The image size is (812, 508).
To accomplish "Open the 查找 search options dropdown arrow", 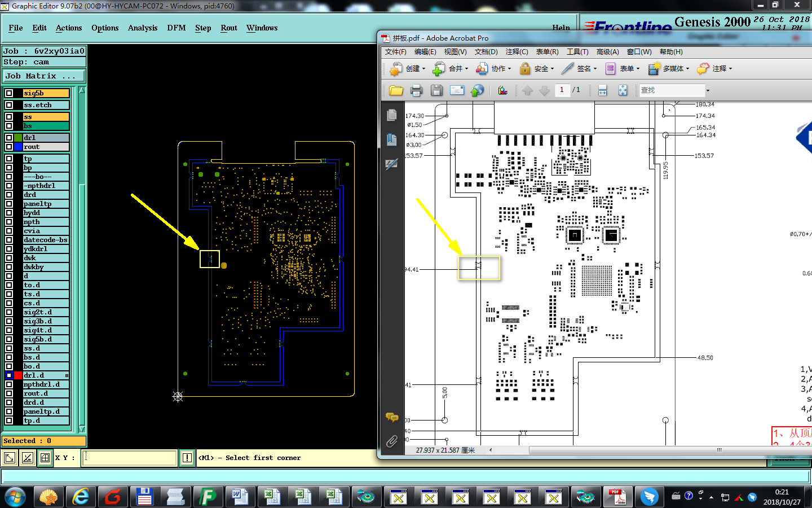I will (x=708, y=90).
